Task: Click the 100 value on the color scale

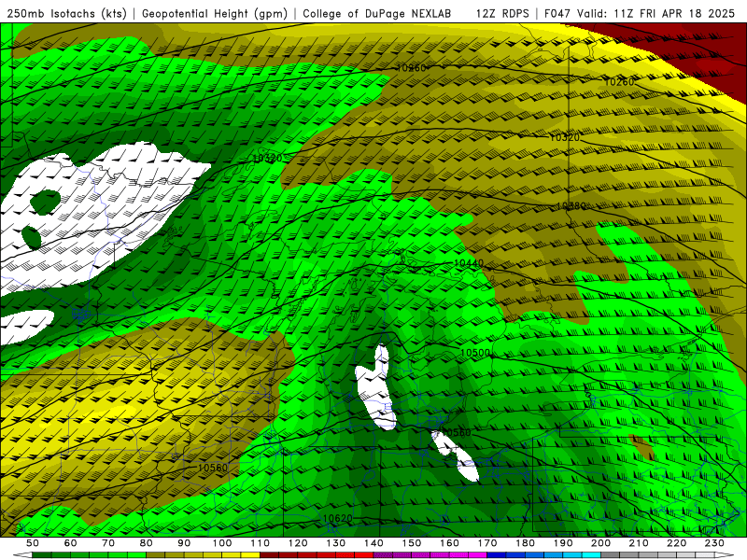Action: (x=222, y=543)
